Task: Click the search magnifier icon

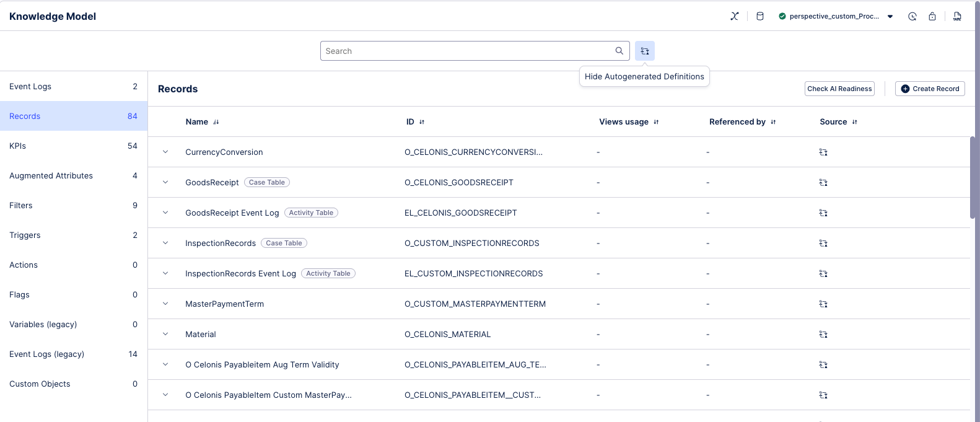Action: [619, 51]
